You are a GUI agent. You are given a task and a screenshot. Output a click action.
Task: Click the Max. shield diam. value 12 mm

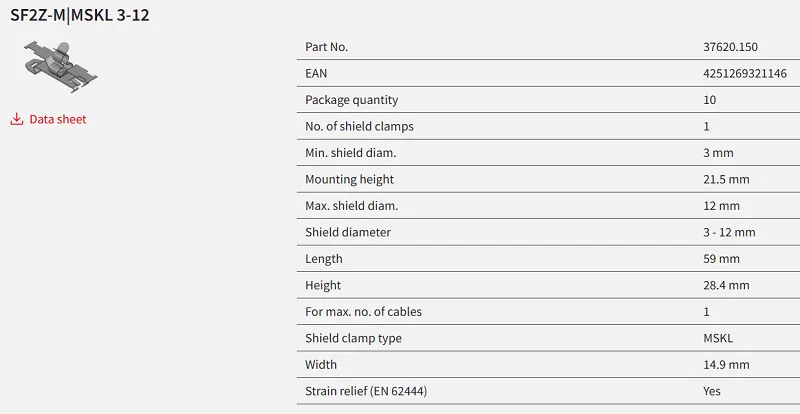point(721,206)
